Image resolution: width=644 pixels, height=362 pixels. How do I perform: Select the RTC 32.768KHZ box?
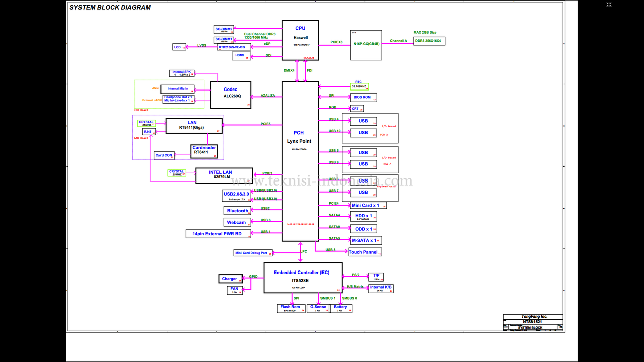360,86
